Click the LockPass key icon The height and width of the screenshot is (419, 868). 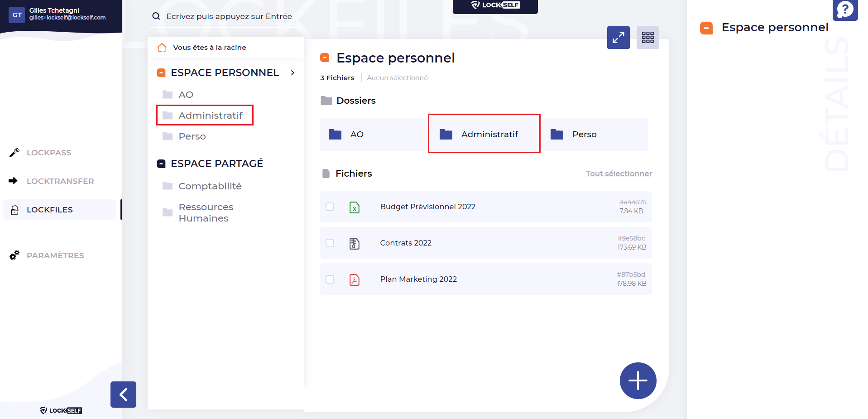pos(14,153)
